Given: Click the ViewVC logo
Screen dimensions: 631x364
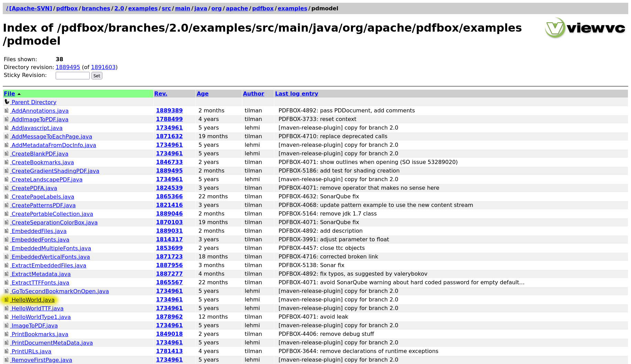Looking at the screenshot, I should pyautogui.click(x=585, y=27).
